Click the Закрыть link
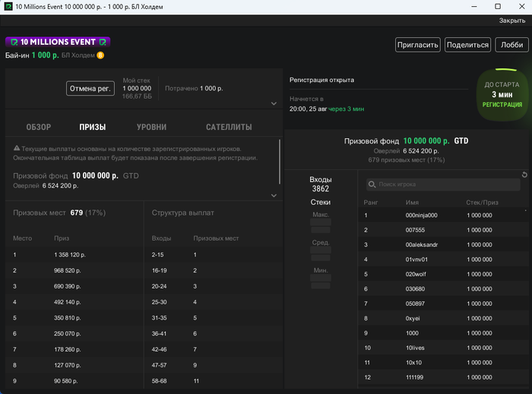This screenshot has width=532, height=394. 512,20
